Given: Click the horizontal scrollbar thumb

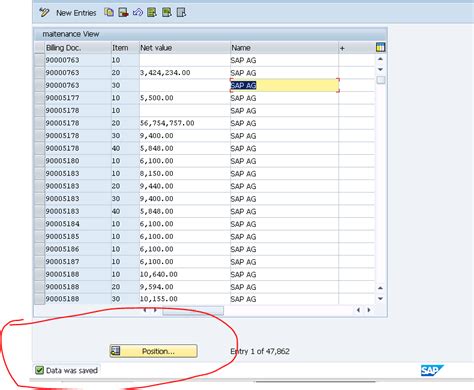Looking at the screenshot, I should click(193, 310).
